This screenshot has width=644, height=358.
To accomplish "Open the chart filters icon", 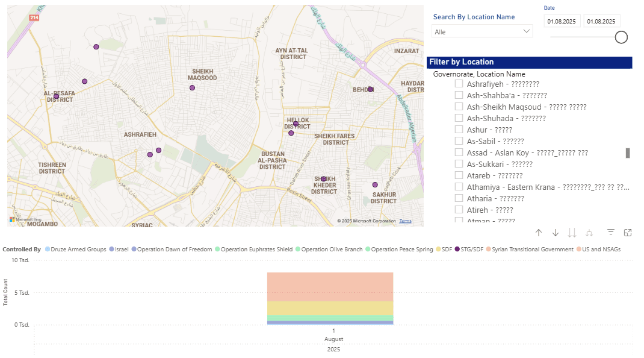I will point(611,233).
